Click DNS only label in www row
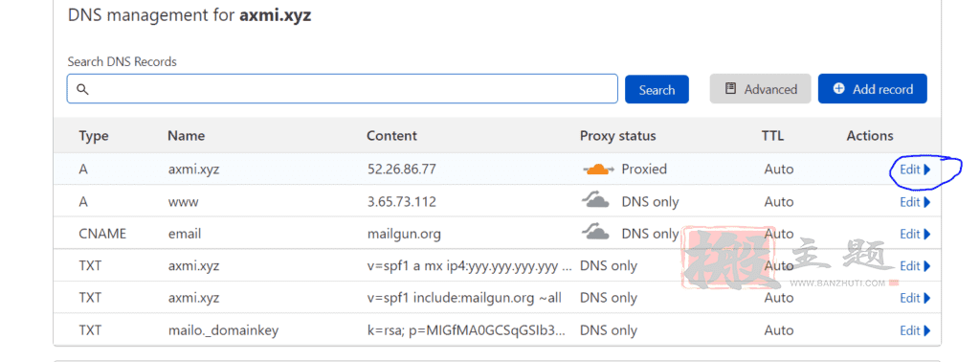This screenshot has width=980, height=362. (650, 202)
